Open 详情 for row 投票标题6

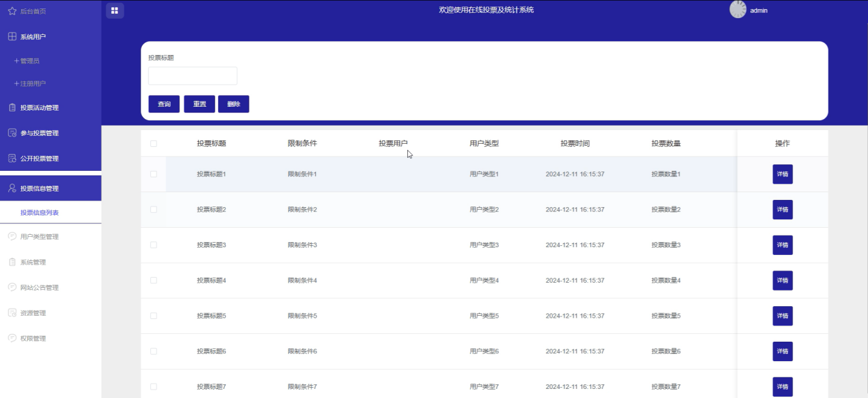tap(783, 351)
